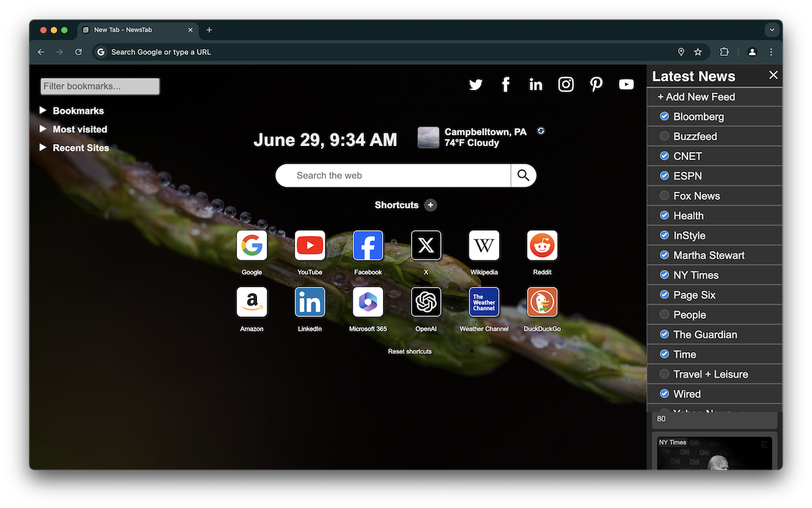Open a new browser tab
812x508 pixels.
pyautogui.click(x=209, y=30)
